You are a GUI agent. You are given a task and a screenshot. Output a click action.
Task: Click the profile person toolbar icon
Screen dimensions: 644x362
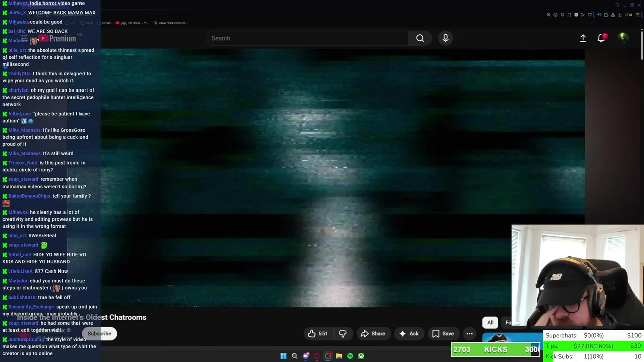coord(613,15)
